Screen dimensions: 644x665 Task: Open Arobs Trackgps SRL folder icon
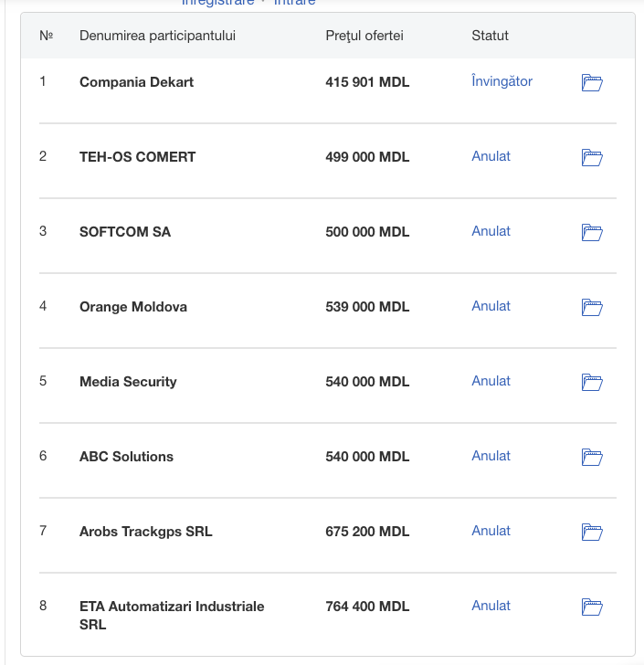(x=592, y=533)
